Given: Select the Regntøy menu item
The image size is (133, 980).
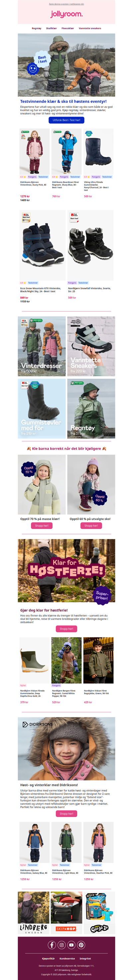Looking at the screenshot, I should pyautogui.click(x=37, y=28).
